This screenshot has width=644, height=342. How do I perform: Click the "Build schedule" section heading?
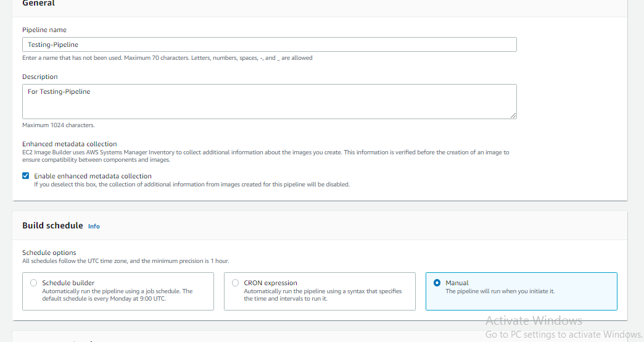(x=52, y=226)
